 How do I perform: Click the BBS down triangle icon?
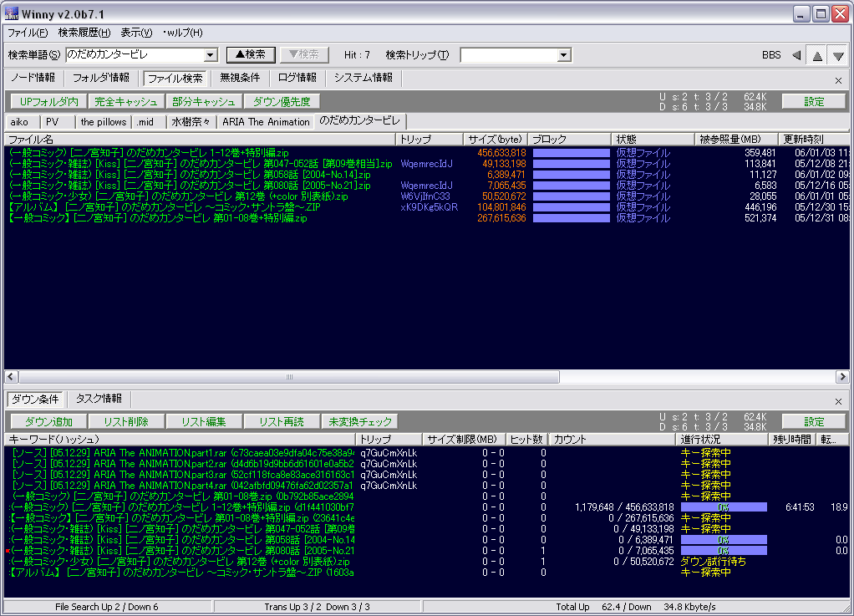(x=838, y=55)
